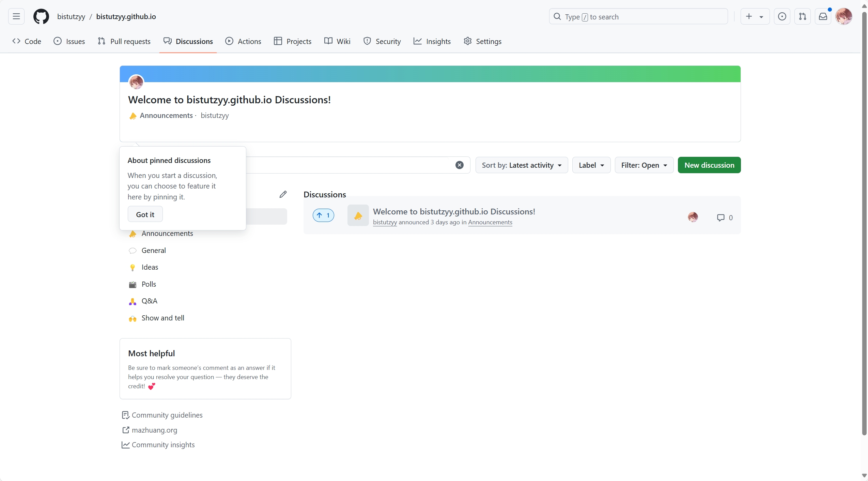Screen dimensions: 868x481
Task: Go to the Projects tab
Action: tap(293, 41)
